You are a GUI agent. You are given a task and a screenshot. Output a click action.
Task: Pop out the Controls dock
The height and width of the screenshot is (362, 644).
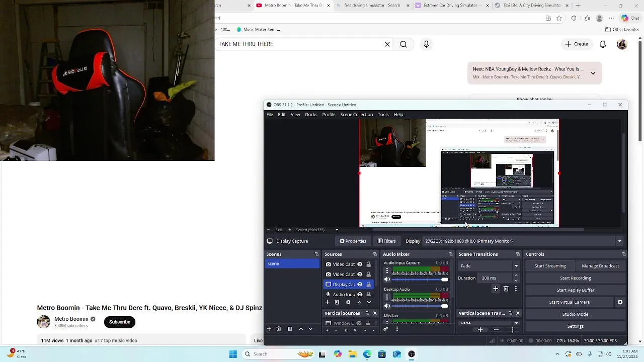point(624,254)
